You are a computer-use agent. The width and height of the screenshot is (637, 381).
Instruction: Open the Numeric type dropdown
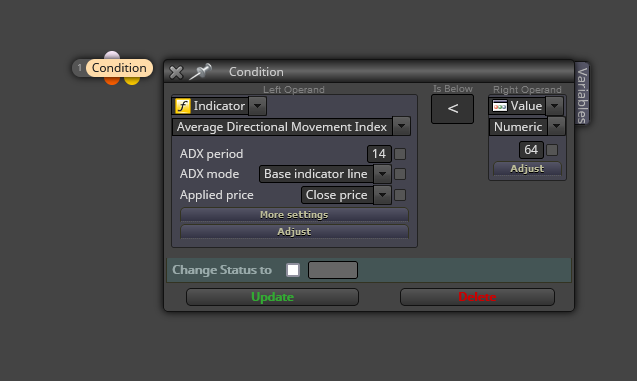point(556,126)
